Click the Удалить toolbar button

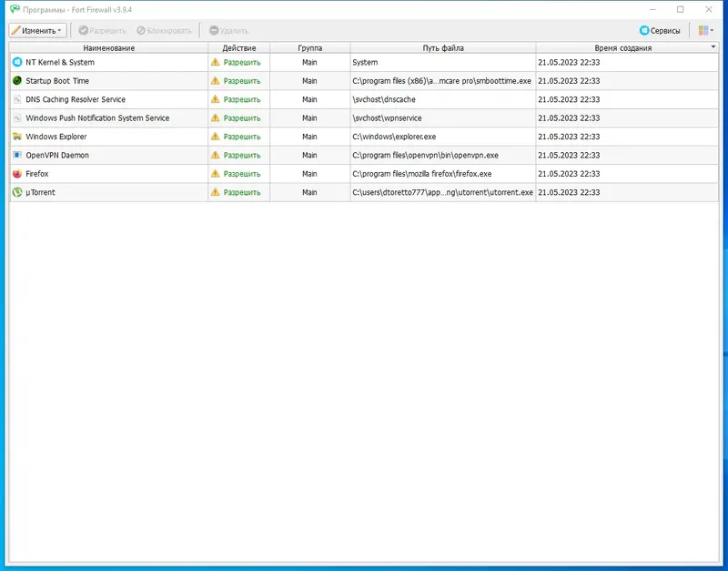coord(229,31)
